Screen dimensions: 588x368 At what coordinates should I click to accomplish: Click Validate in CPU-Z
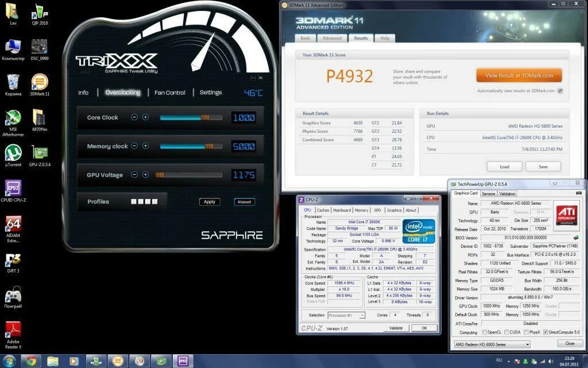pyautogui.click(x=396, y=328)
